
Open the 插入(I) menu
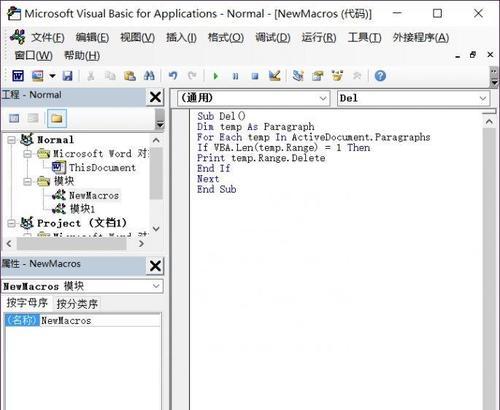click(181, 37)
